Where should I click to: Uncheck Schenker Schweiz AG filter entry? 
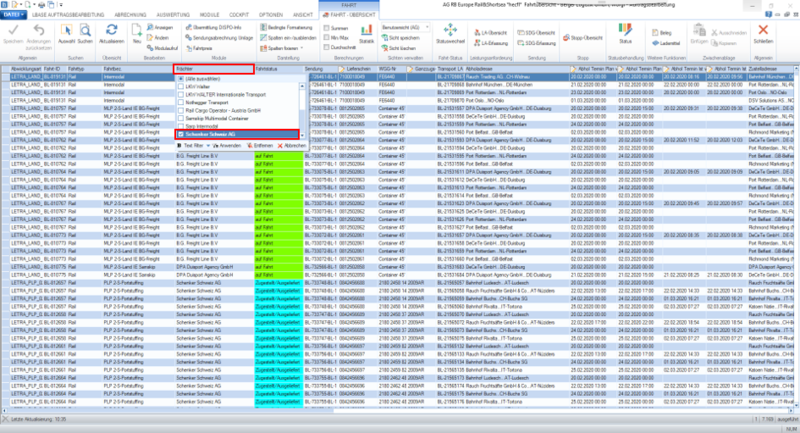[x=181, y=134]
